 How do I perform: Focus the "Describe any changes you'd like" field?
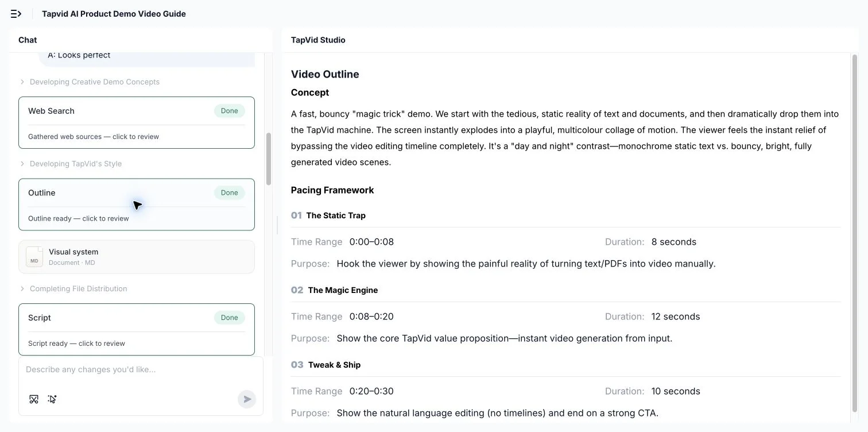pyautogui.click(x=141, y=369)
